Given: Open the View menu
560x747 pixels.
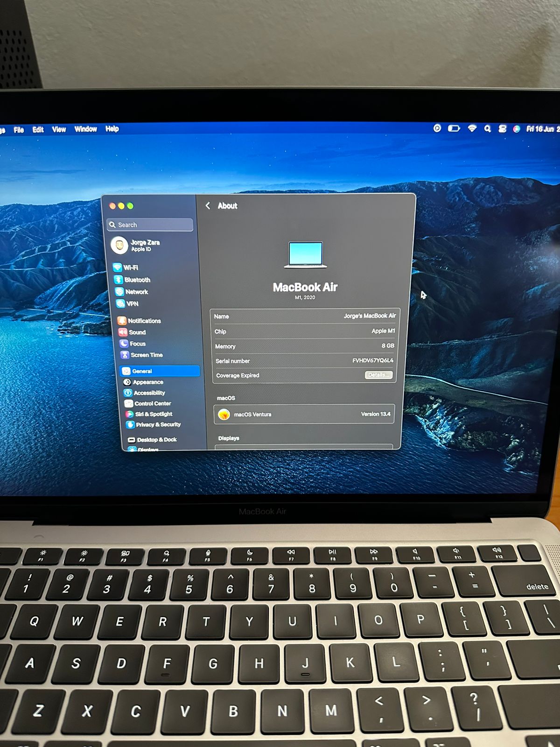Looking at the screenshot, I should point(59,129).
